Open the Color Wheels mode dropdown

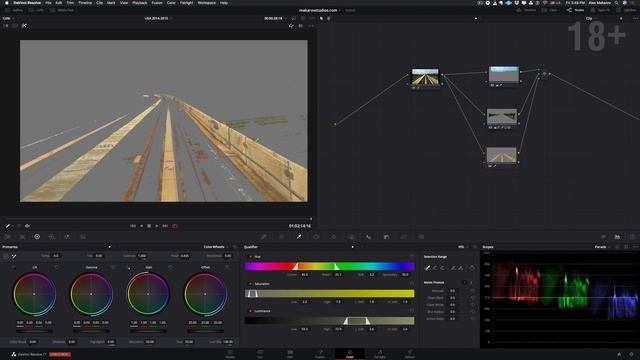pos(216,247)
